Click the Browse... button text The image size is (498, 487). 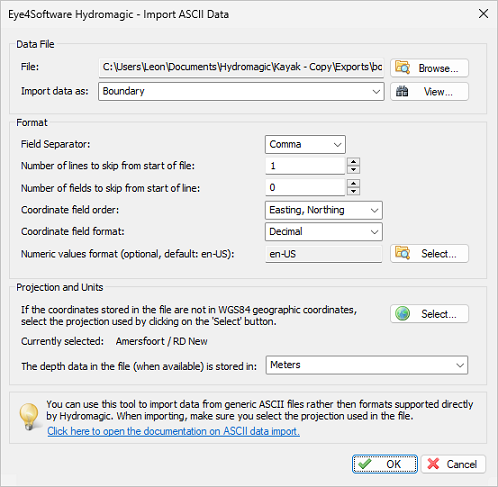click(x=438, y=68)
